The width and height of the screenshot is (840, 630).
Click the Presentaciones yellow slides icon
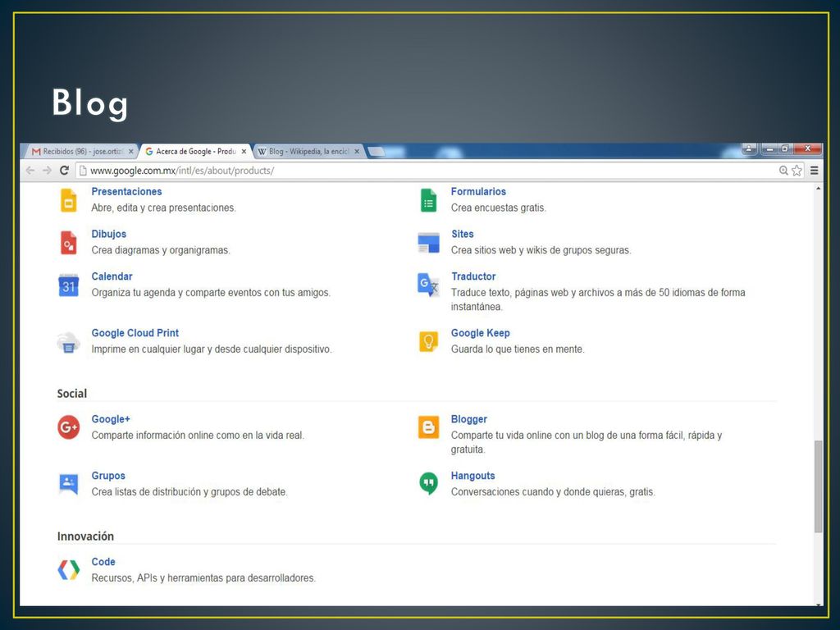pyautogui.click(x=69, y=200)
